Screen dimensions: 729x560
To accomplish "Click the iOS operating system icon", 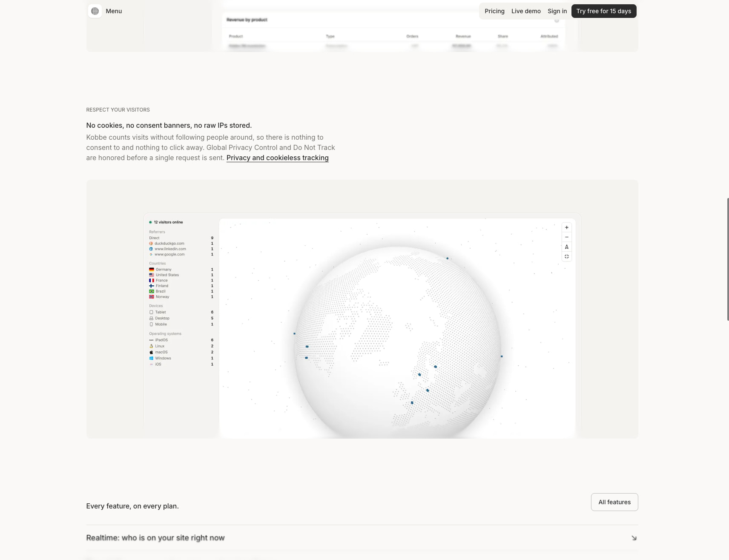I will coord(151,365).
